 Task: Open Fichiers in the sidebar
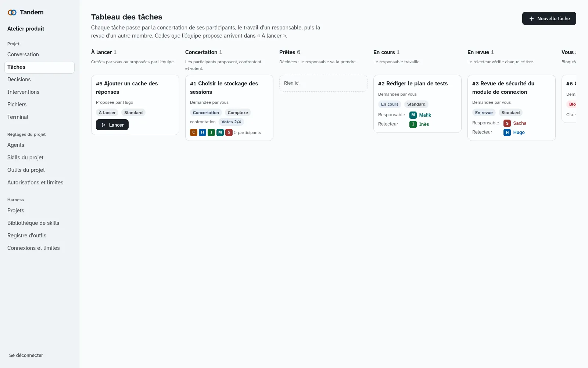pos(39,105)
